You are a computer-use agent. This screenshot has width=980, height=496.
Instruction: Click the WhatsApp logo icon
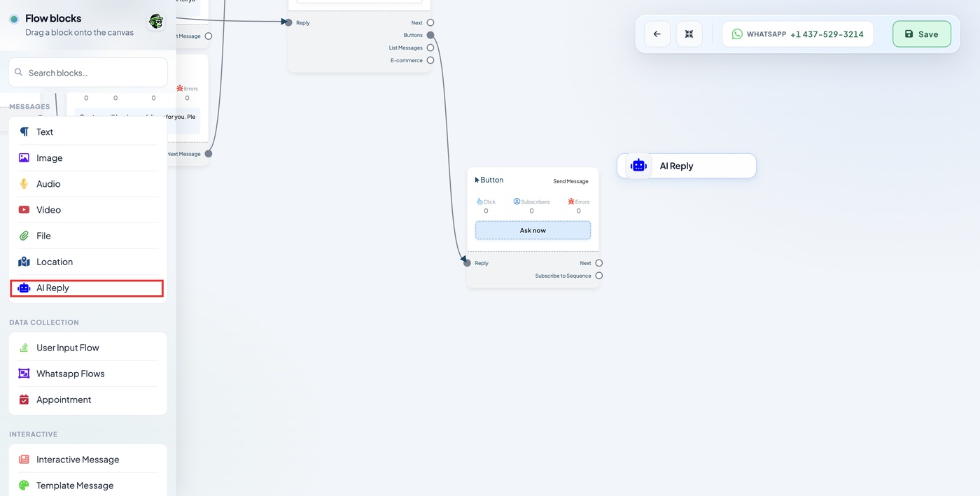click(737, 34)
